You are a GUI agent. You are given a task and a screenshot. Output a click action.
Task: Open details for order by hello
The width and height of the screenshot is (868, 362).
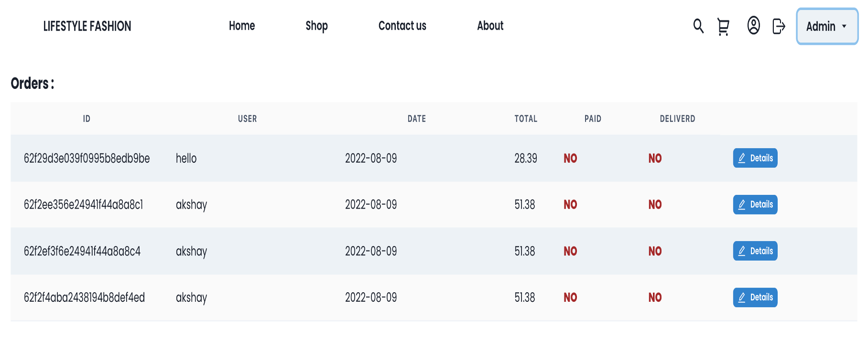755,158
